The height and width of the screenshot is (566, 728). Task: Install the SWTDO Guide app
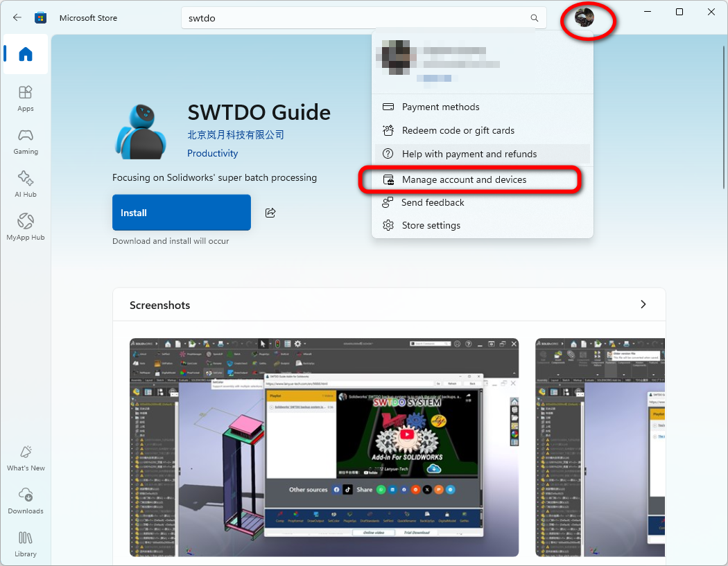click(181, 213)
